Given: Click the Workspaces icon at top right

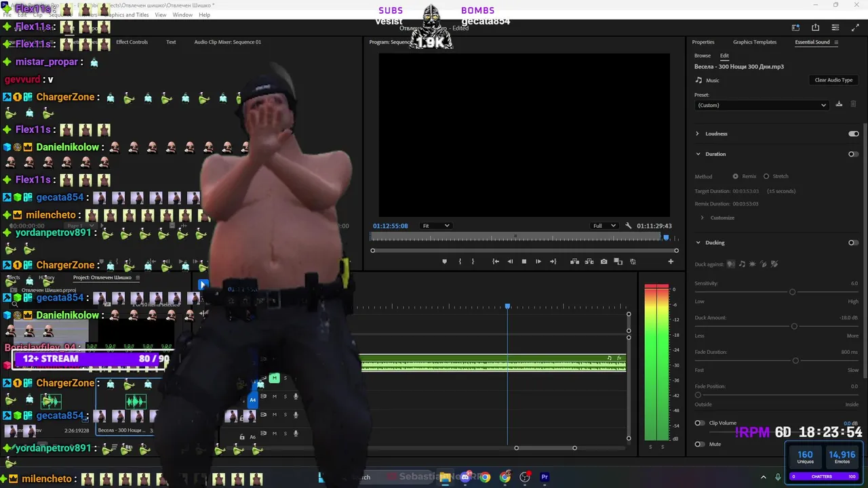Looking at the screenshot, I should (x=795, y=28).
